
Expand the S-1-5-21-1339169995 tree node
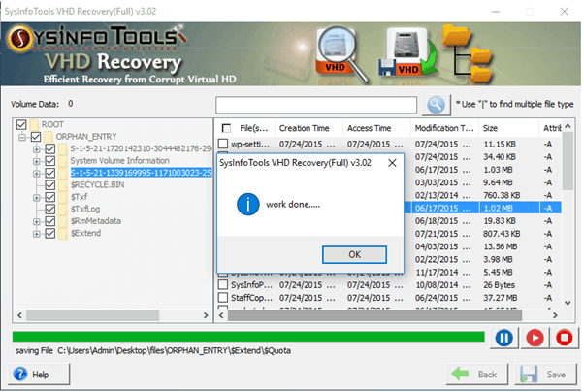[x=37, y=174]
